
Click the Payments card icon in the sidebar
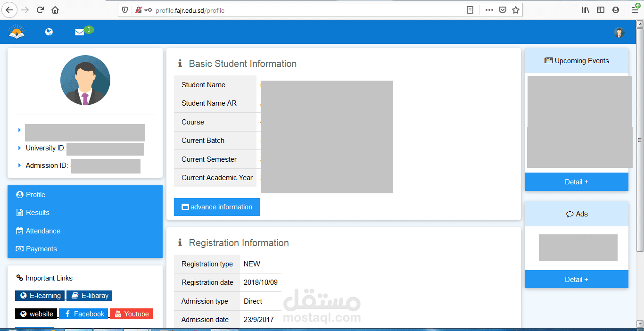(x=19, y=248)
